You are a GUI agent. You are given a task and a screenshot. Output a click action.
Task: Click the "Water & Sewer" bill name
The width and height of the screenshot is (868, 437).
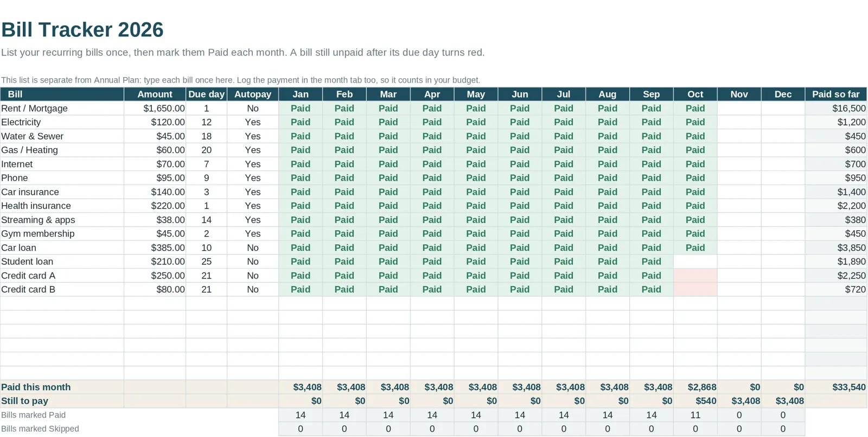(32, 136)
